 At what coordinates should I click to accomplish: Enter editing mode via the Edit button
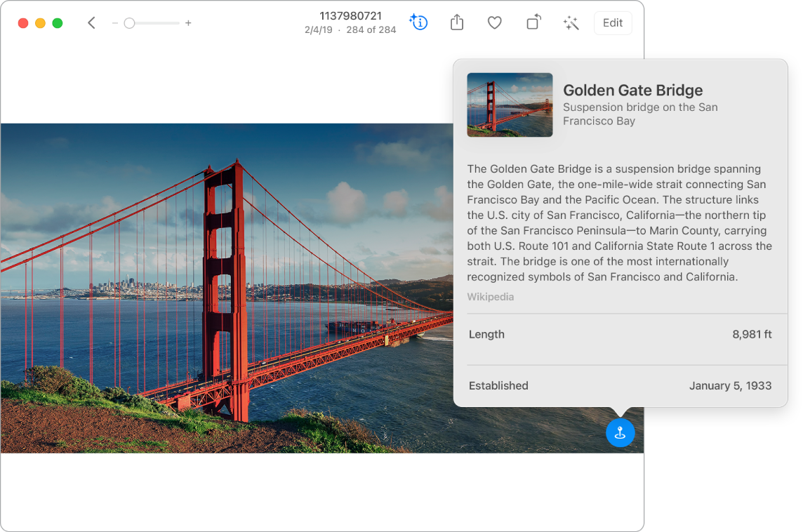(x=612, y=22)
